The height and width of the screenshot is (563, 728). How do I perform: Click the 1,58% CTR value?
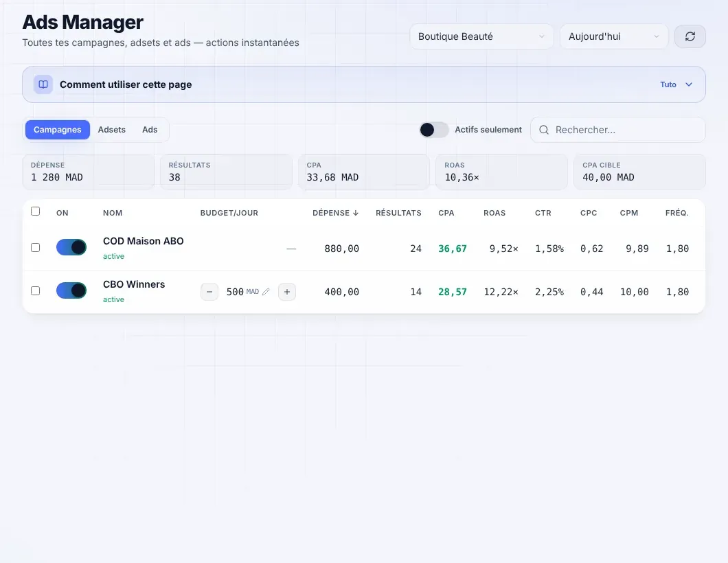coord(549,249)
